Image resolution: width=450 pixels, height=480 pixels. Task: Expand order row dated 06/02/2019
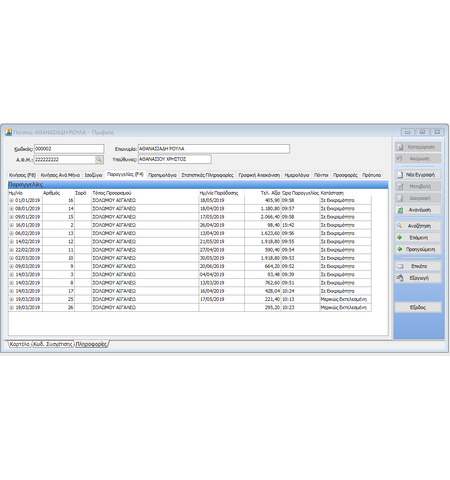tap(11, 233)
